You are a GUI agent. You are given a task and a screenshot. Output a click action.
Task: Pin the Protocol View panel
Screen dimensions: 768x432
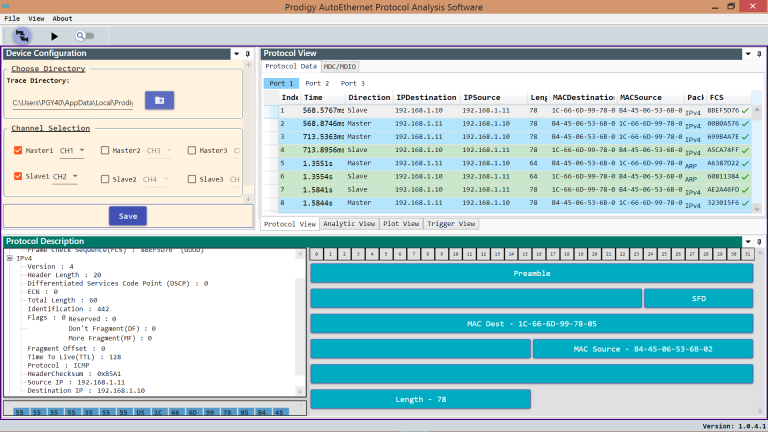click(x=759, y=54)
